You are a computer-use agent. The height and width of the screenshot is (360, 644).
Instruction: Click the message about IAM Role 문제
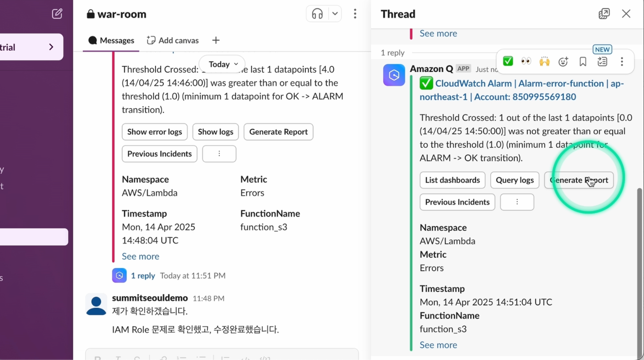(x=195, y=330)
